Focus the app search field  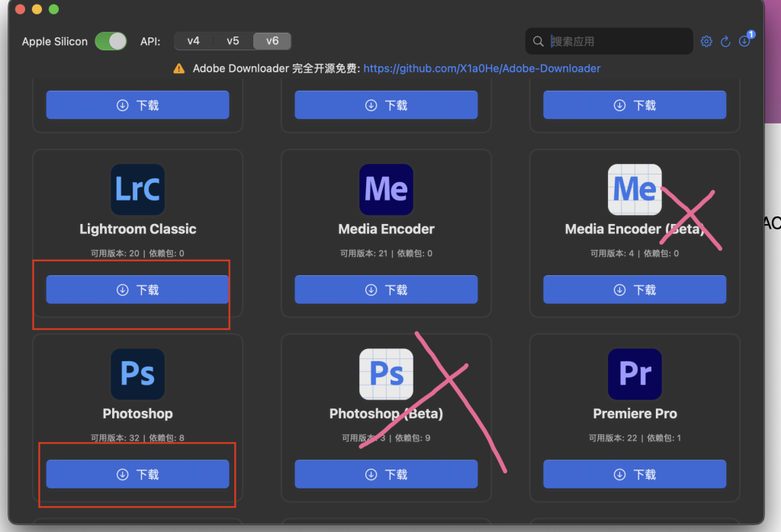pos(618,41)
